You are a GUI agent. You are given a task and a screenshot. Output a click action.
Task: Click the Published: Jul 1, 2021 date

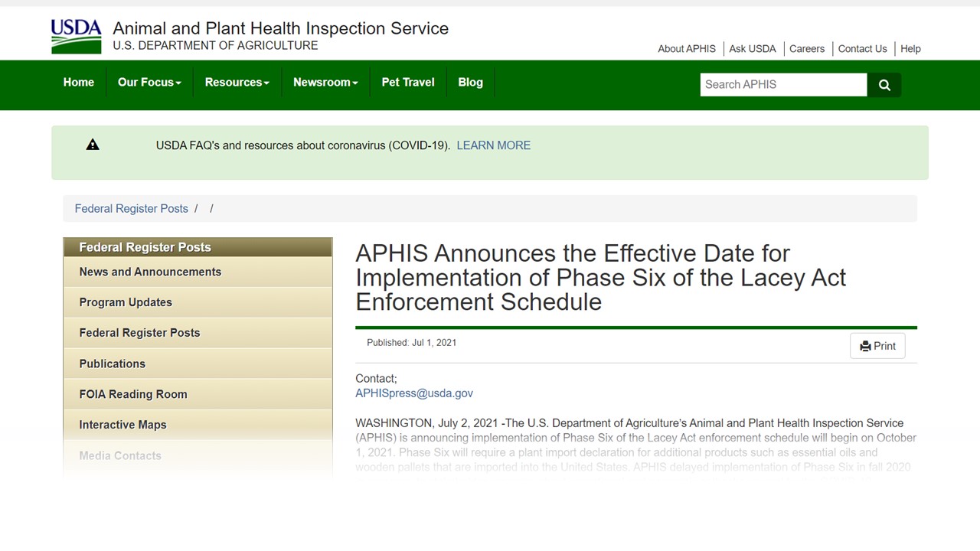tap(412, 343)
